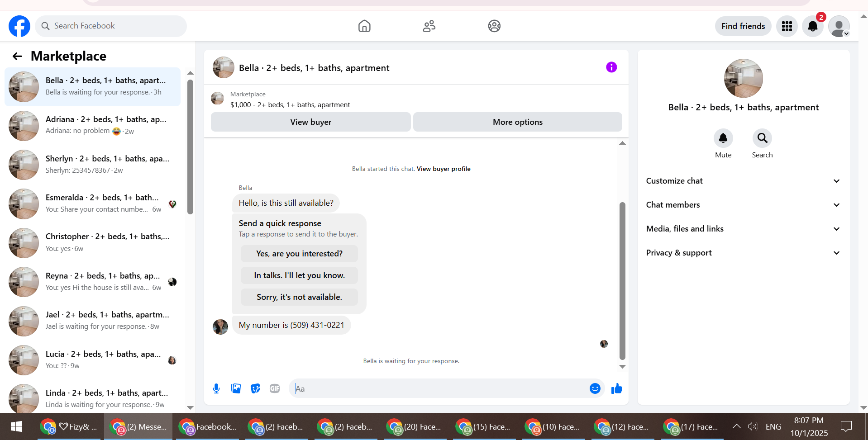Switch to the (17) Face... taskbar window

(x=692, y=426)
